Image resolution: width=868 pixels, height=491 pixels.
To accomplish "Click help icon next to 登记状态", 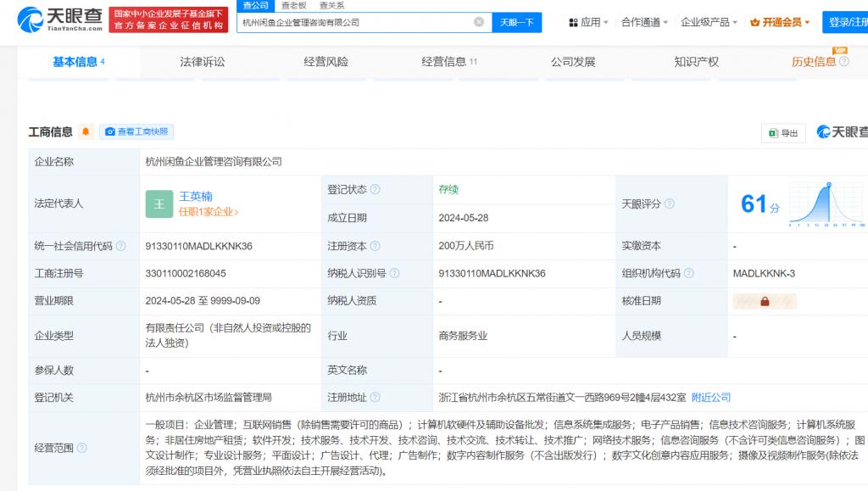I will [376, 190].
